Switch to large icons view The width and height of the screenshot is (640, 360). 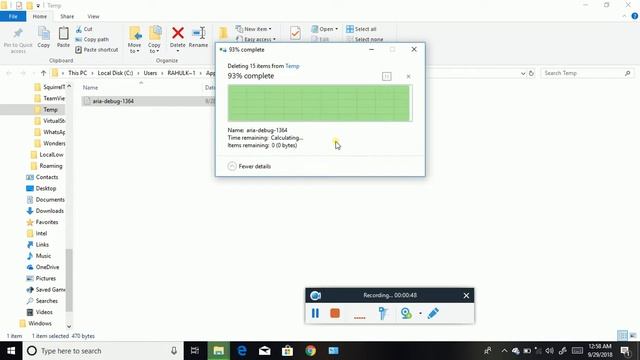(633, 336)
